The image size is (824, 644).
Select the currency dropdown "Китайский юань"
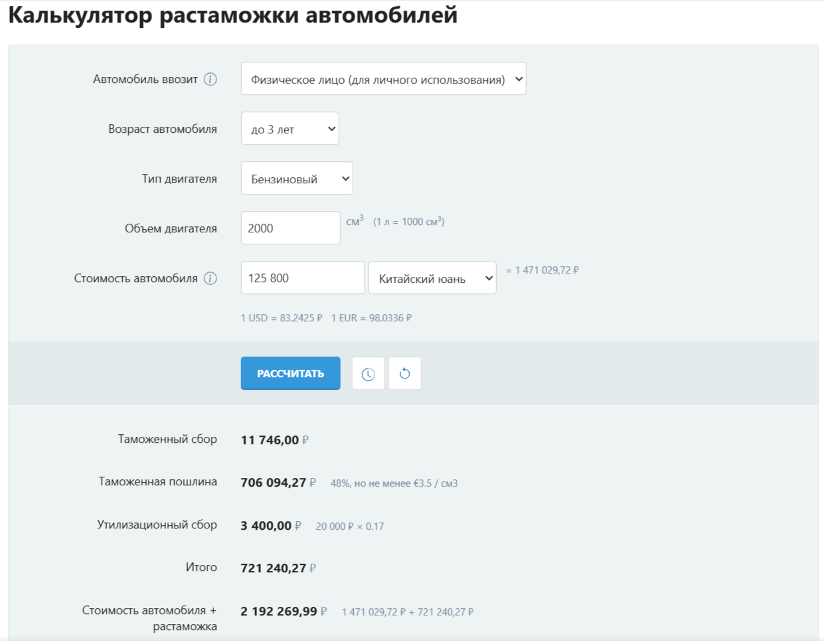[x=432, y=278]
